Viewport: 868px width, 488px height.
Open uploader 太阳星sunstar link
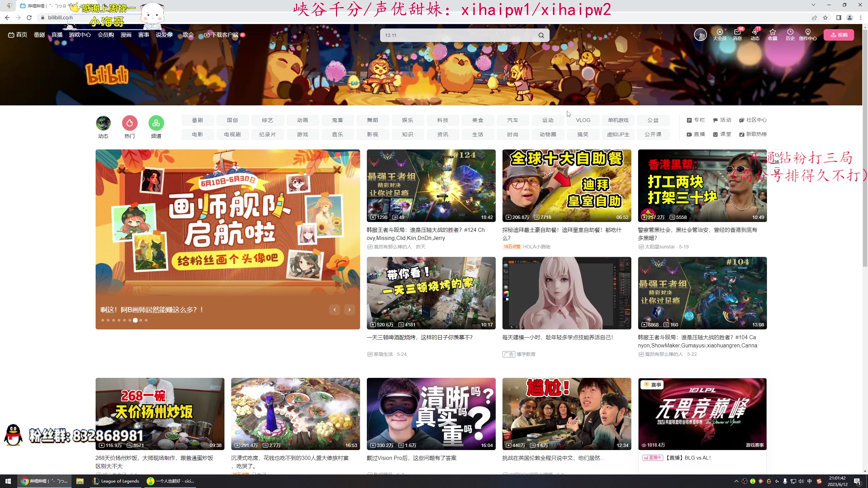coord(660,247)
